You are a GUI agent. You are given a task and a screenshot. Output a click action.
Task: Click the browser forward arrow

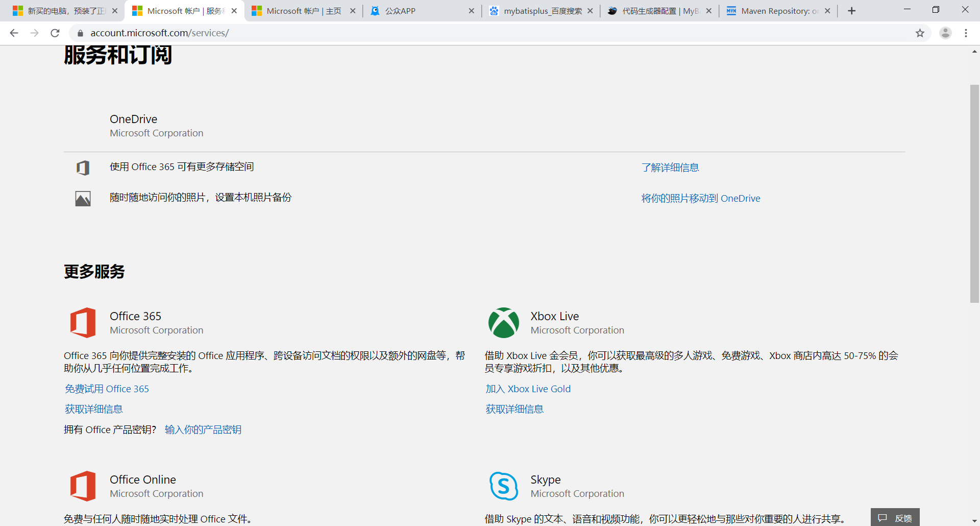tap(34, 33)
